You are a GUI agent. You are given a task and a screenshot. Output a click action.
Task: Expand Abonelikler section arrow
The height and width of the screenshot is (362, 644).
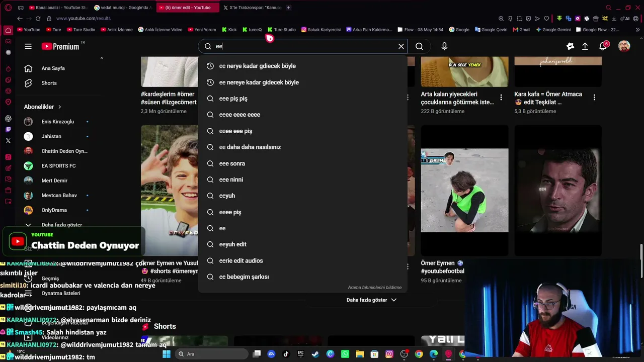pos(59,107)
